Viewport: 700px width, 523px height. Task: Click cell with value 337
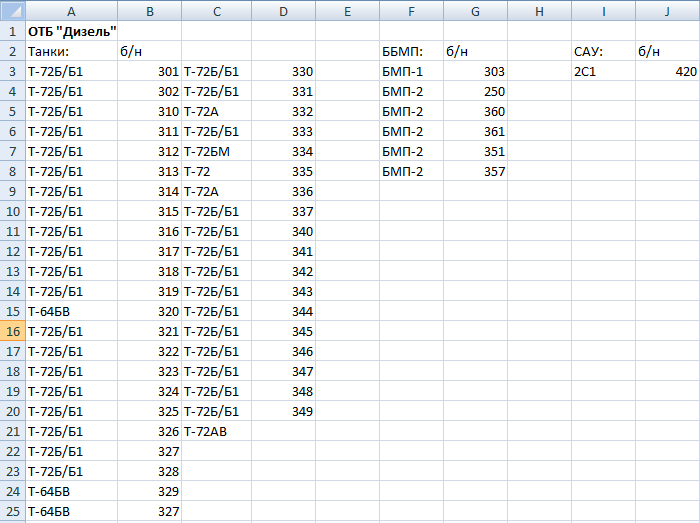click(283, 211)
